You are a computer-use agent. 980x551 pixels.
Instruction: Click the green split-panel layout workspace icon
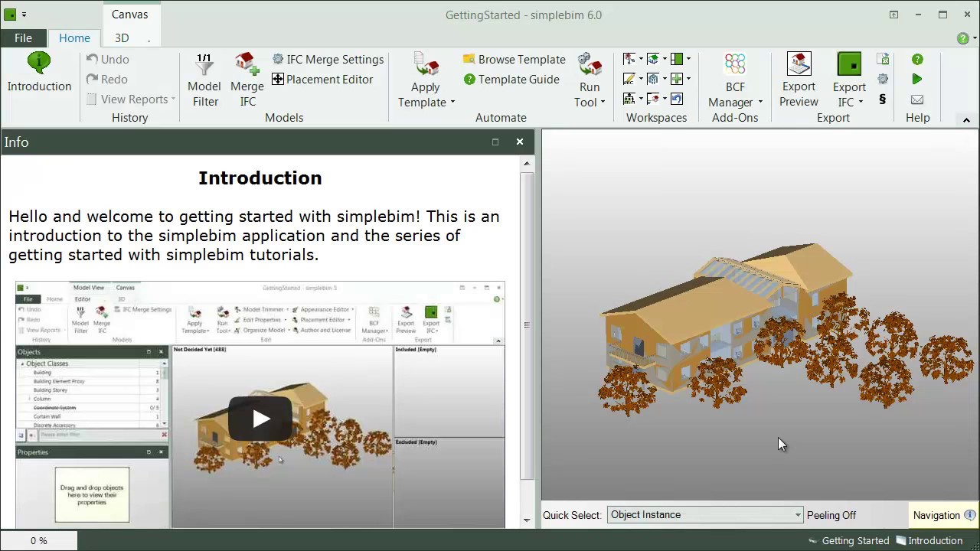[677, 59]
